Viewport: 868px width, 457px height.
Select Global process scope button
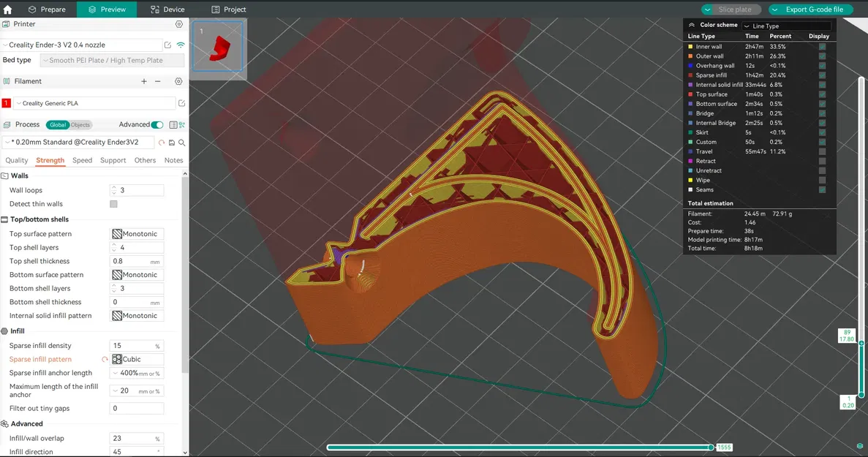58,125
